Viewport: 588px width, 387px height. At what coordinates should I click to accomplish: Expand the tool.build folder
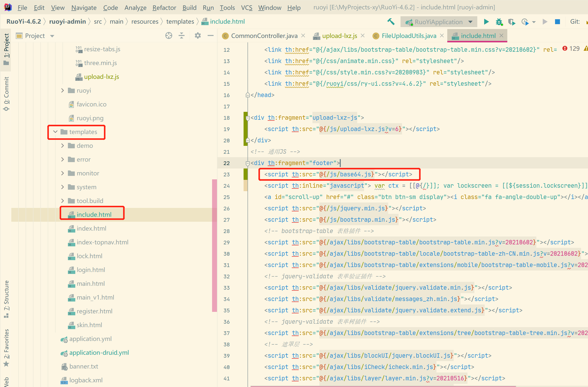[62, 201]
